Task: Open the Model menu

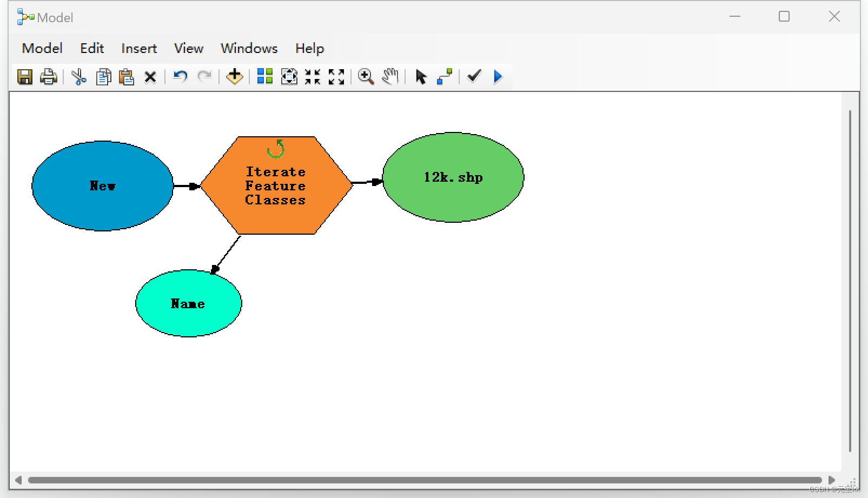Action: 42,48
